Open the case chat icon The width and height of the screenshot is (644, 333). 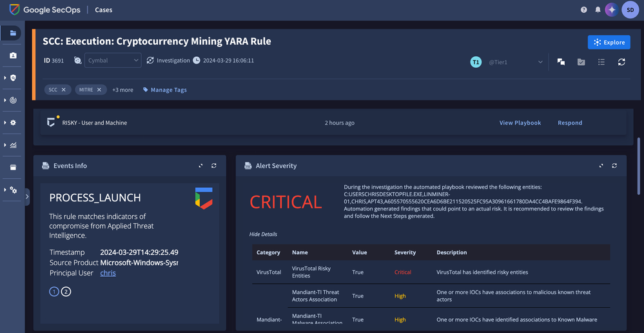pos(561,62)
